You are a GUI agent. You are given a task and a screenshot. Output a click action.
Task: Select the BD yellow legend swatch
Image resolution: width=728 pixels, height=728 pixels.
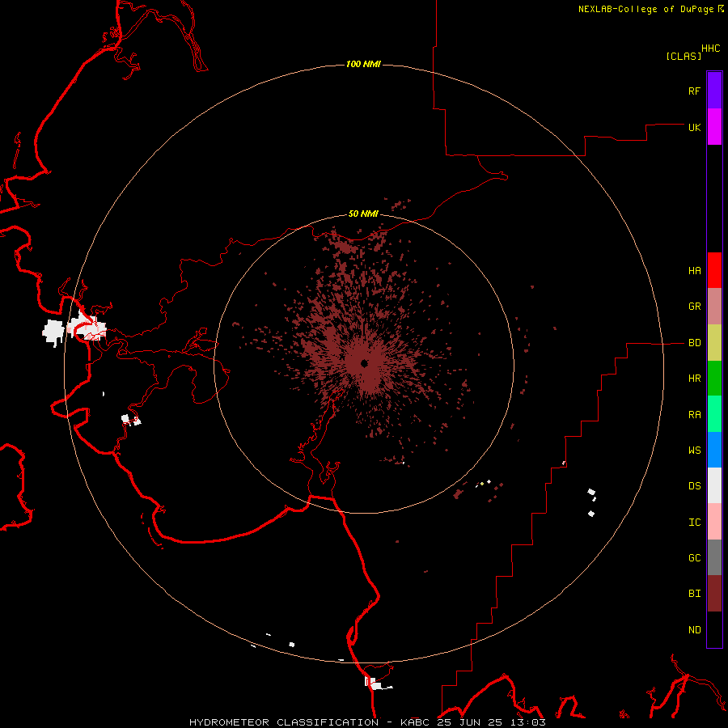(x=714, y=343)
